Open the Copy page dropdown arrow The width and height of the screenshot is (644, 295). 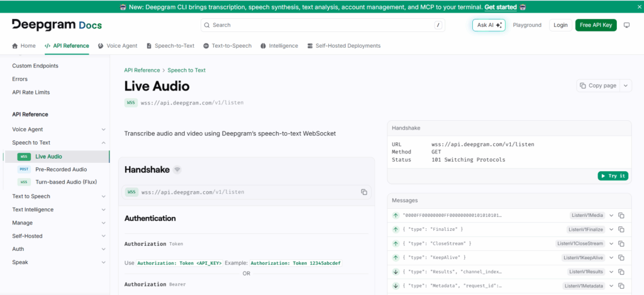tap(626, 86)
